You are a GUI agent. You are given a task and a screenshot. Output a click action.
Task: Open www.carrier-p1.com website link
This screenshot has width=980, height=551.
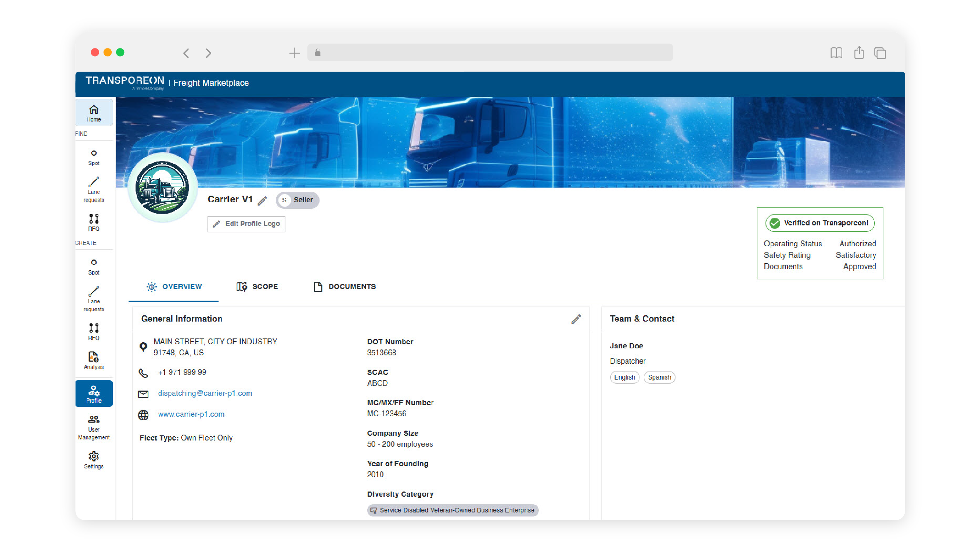pos(191,414)
